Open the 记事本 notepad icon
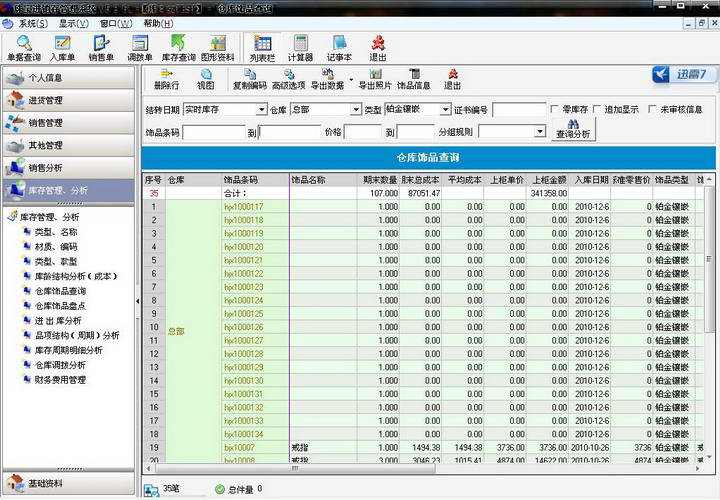720x500 pixels. (x=339, y=48)
